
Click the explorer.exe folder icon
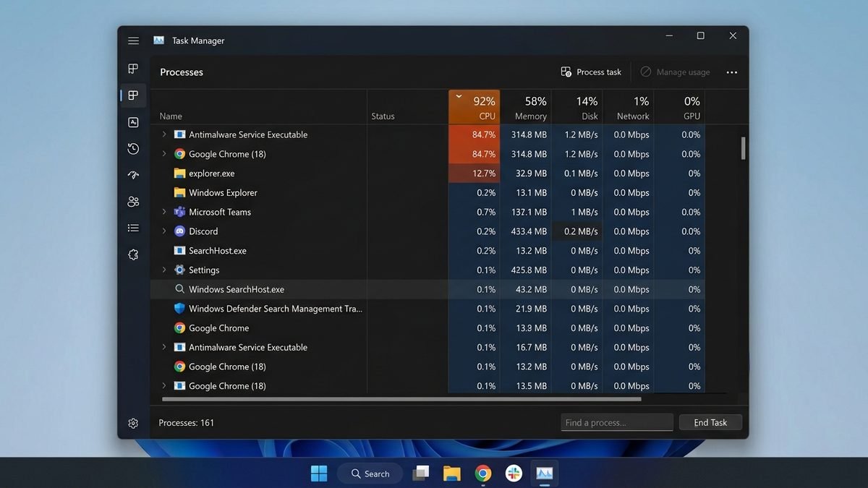[x=180, y=174]
